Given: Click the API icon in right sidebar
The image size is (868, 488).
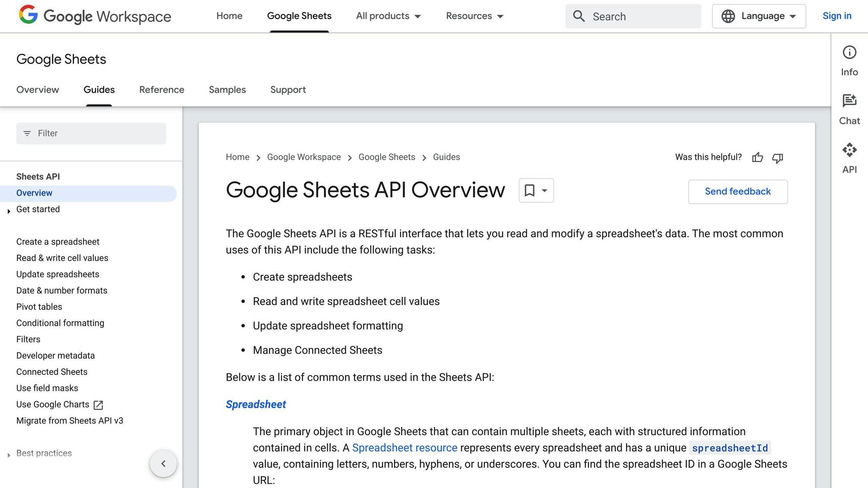Looking at the screenshot, I should (x=849, y=150).
